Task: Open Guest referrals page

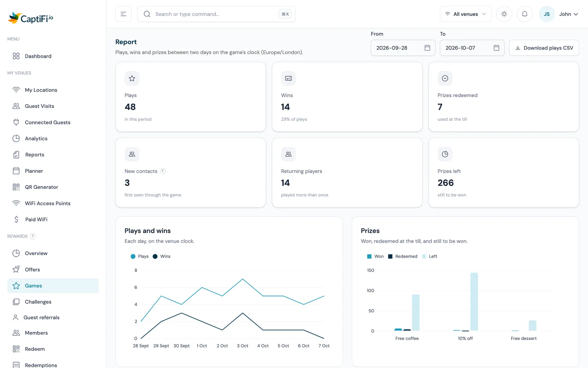Action: click(53, 317)
